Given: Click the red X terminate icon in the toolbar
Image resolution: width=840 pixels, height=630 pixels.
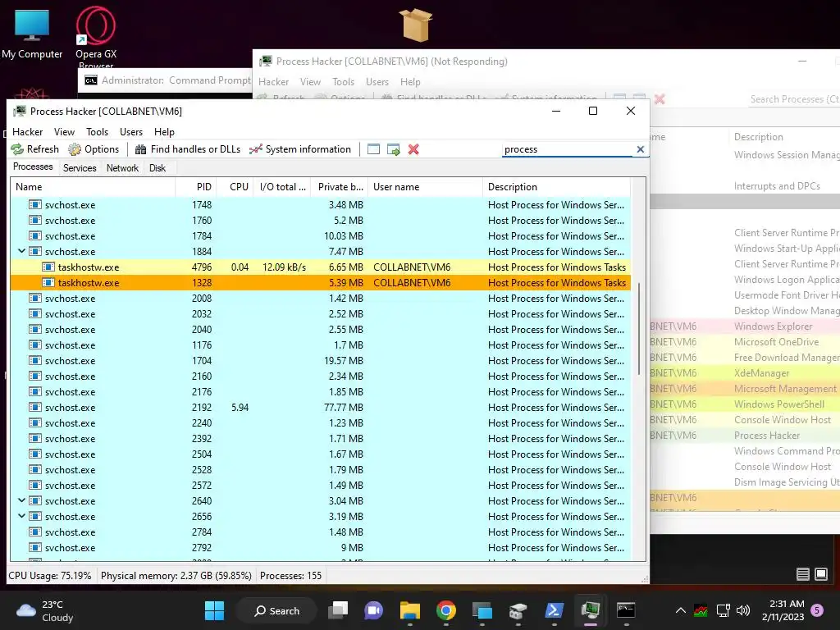Looking at the screenshot, I should tap(413, 149).
